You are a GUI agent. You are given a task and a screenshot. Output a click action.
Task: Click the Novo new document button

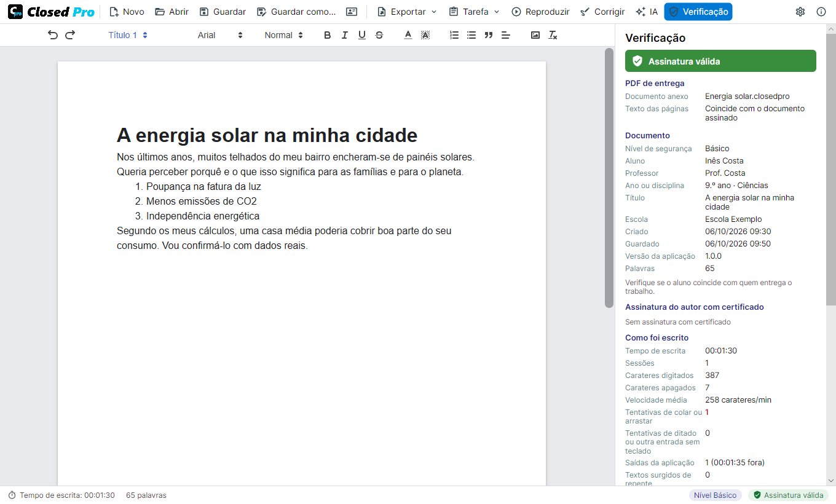click(x=127, y=12)
